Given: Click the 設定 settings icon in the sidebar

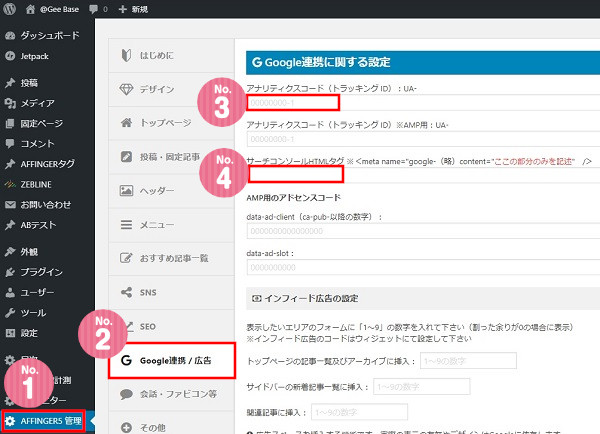Looking at the screenshot, I should pos(10,333).
